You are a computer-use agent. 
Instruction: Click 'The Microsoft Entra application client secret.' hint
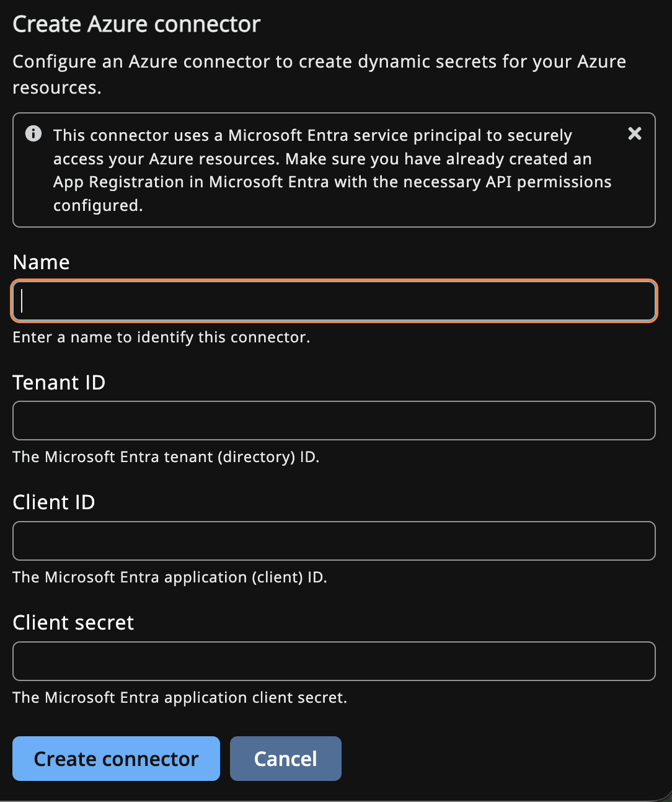[x=180, y=698]
